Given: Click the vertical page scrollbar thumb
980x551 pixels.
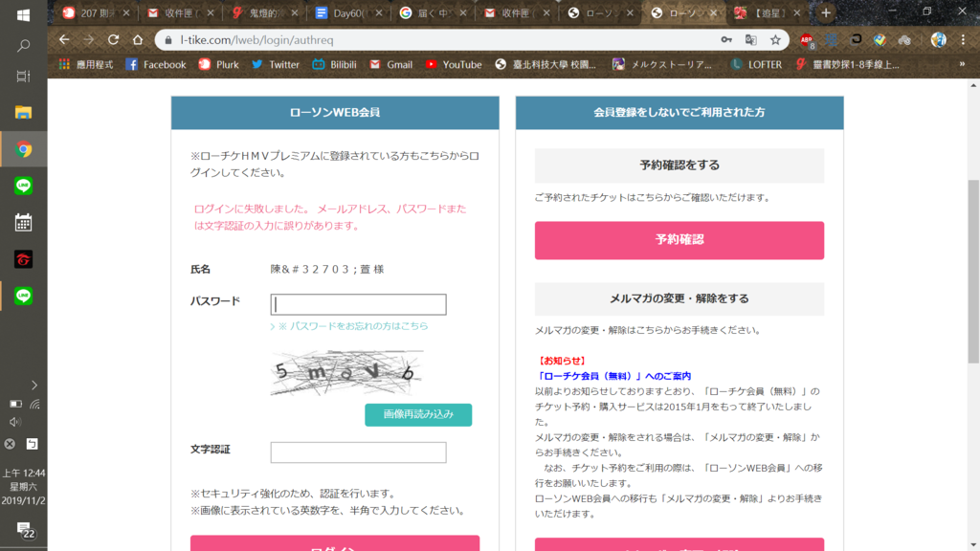Looking at the screenshot, I should pyautogui.click(x=973, y=272).
